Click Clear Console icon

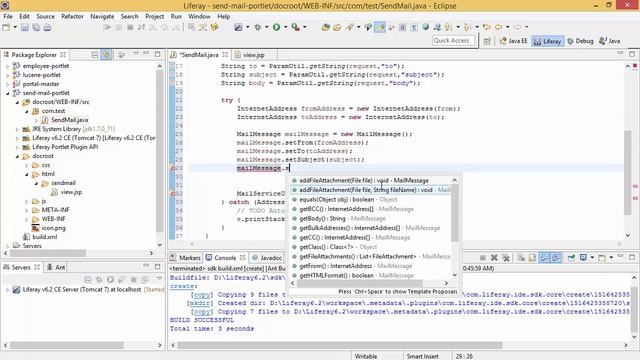pos(521,258)
